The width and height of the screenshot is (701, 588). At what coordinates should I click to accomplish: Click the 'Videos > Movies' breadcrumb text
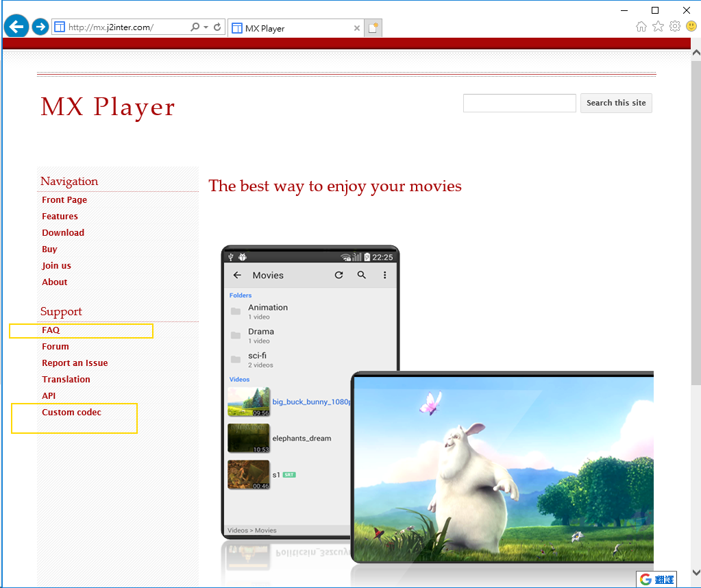tap(251, 530)
